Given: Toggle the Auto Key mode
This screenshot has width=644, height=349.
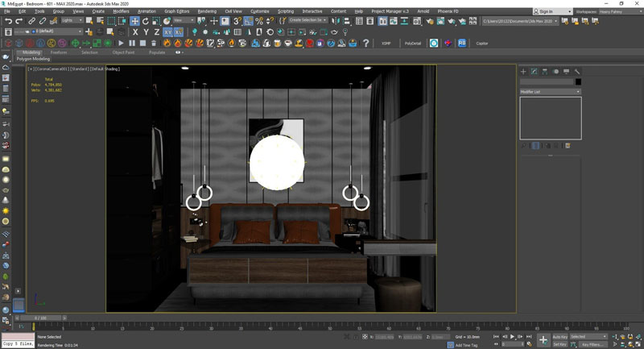Looking at the screenshot, I should [x=559, y=336].
